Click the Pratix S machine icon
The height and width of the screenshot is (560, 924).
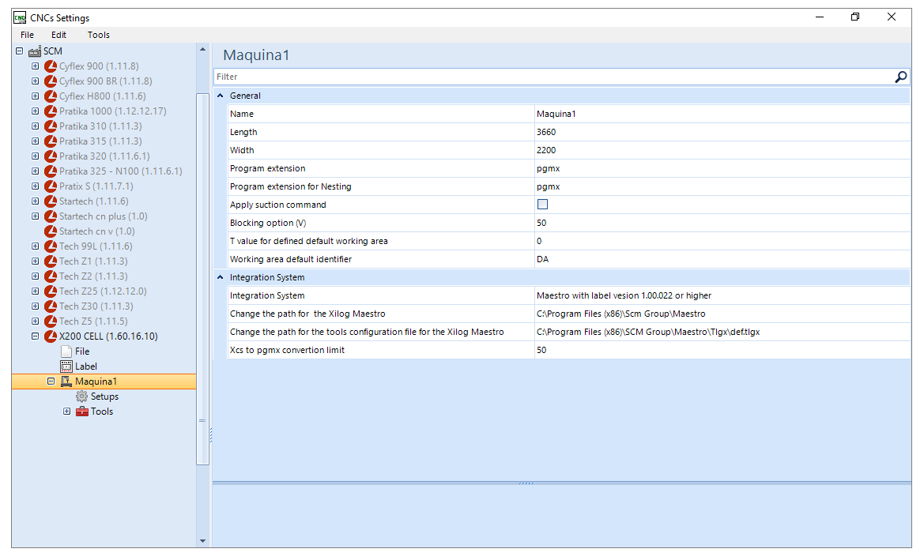[x=51, y=186]
